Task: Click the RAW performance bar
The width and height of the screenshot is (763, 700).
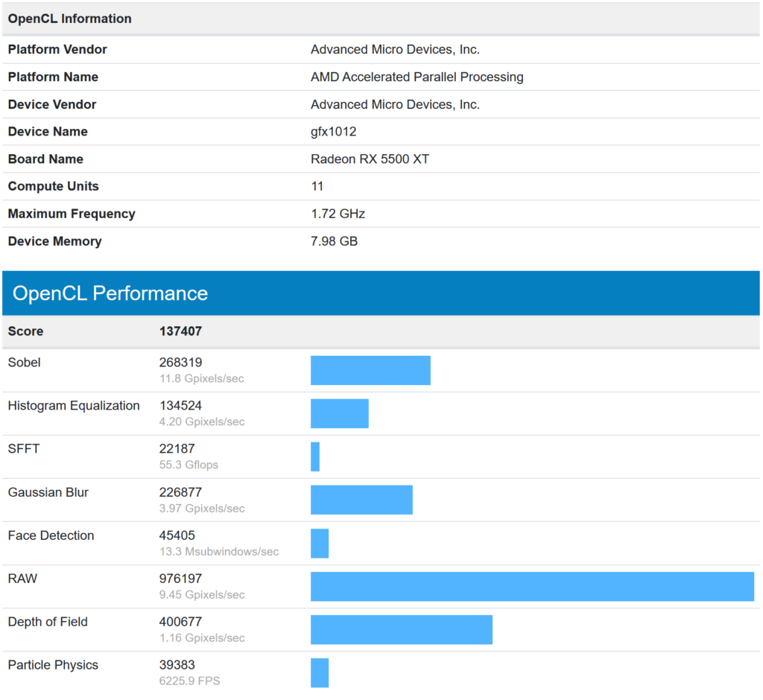Action: 532,587
